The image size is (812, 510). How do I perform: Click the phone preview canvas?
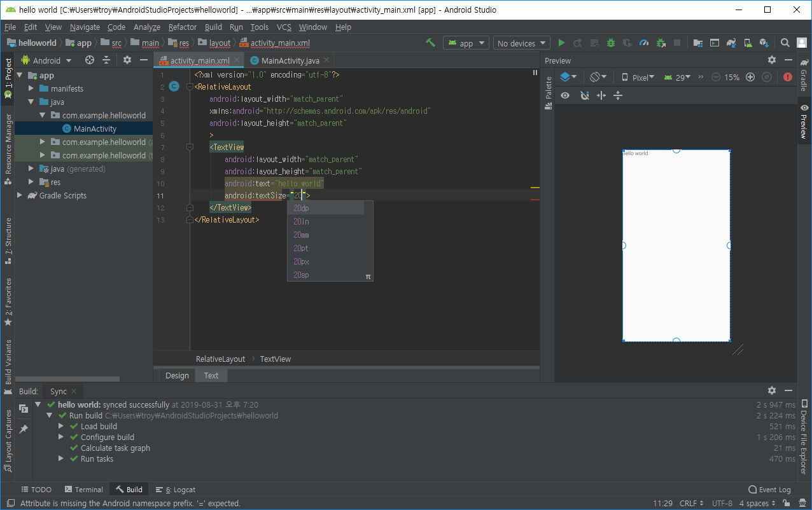click(676, 245)
